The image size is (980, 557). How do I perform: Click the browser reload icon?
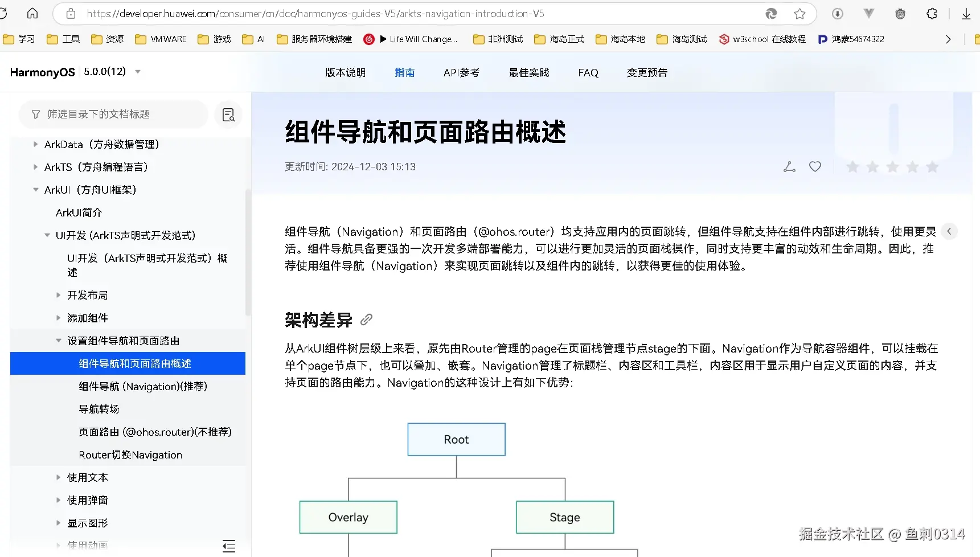3,13
